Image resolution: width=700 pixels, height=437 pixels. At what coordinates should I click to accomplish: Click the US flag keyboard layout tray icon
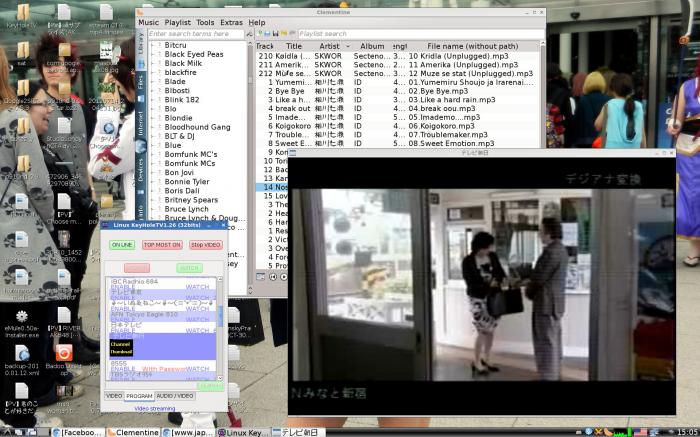640,432
